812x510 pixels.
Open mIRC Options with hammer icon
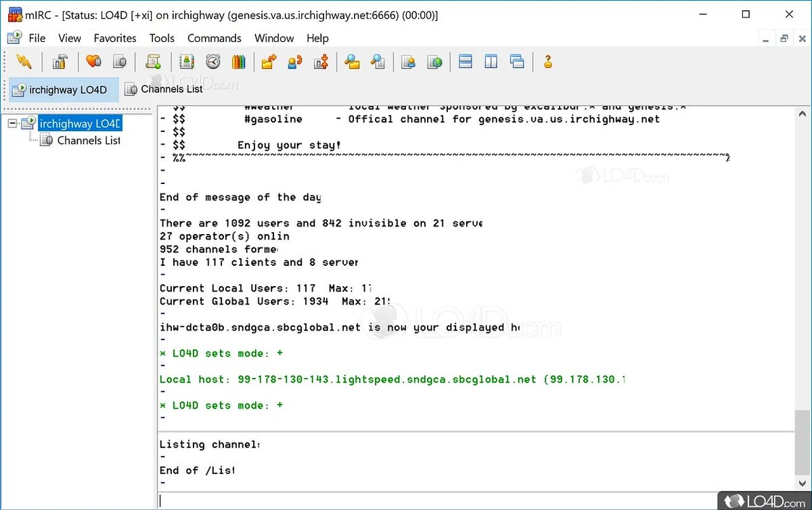pyautogui.click(x=60, y=62)
